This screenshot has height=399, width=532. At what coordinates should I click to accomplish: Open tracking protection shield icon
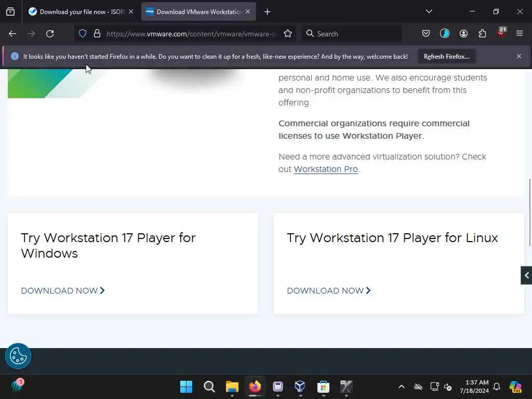(x=83, y=34)
